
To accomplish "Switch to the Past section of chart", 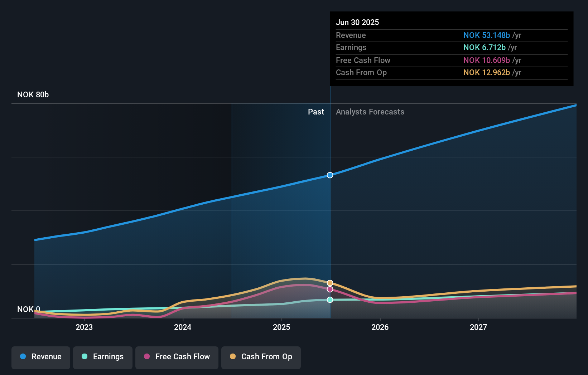I will [x=316, y=112].
